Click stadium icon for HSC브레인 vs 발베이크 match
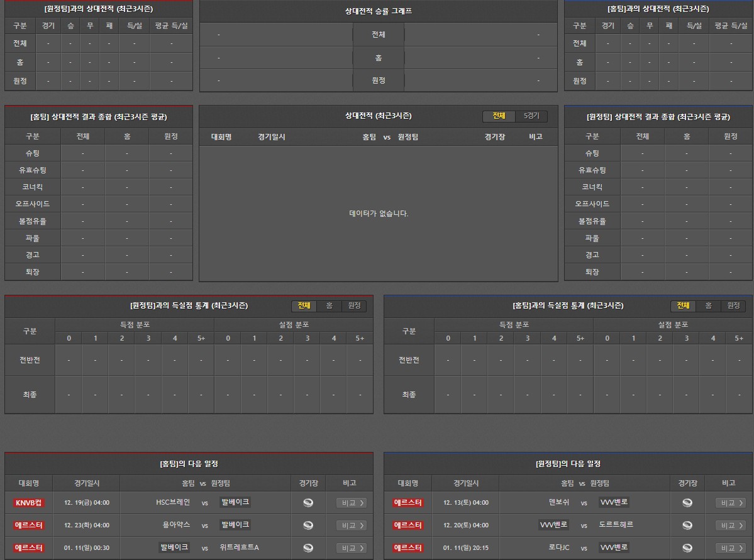754x560 pixels. (308, 503)
